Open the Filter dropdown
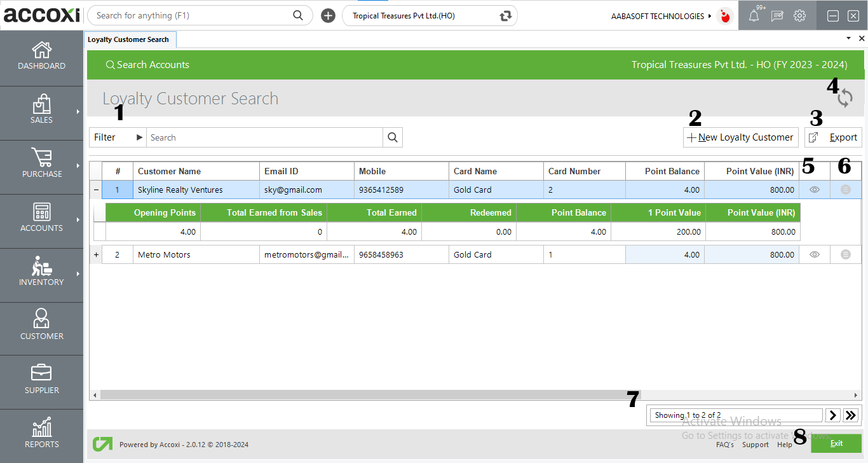 (118, 137)
